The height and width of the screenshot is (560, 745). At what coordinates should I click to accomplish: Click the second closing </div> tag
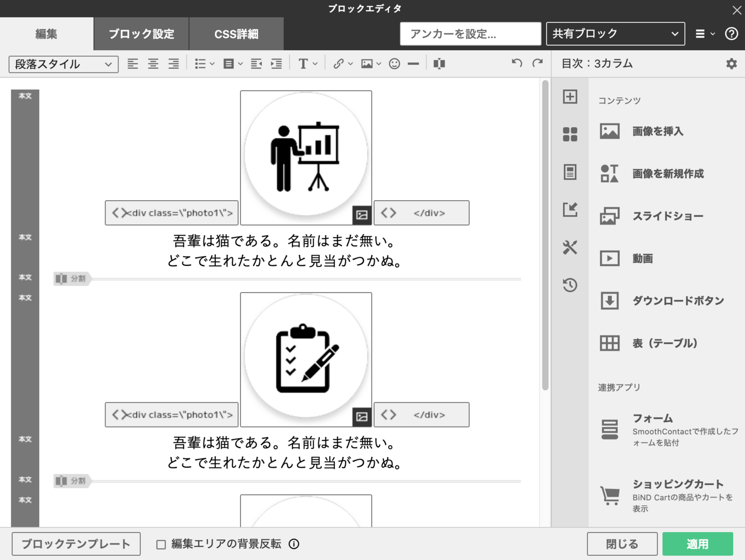pyautogui.click(x=422, y=415)
